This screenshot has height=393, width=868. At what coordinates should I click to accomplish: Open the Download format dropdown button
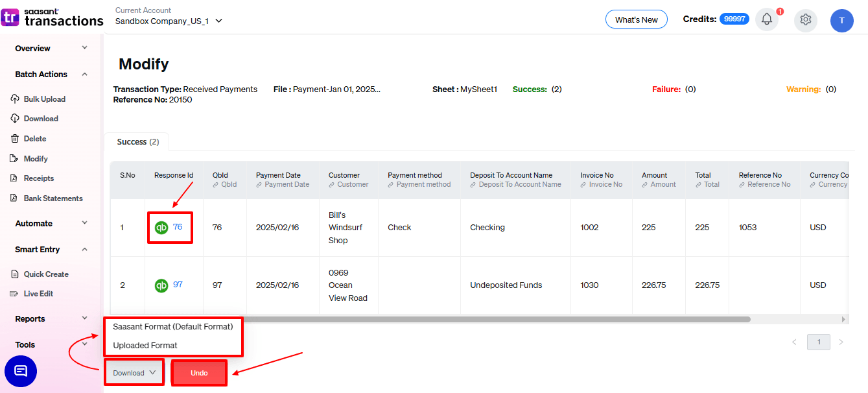point(134,373)
